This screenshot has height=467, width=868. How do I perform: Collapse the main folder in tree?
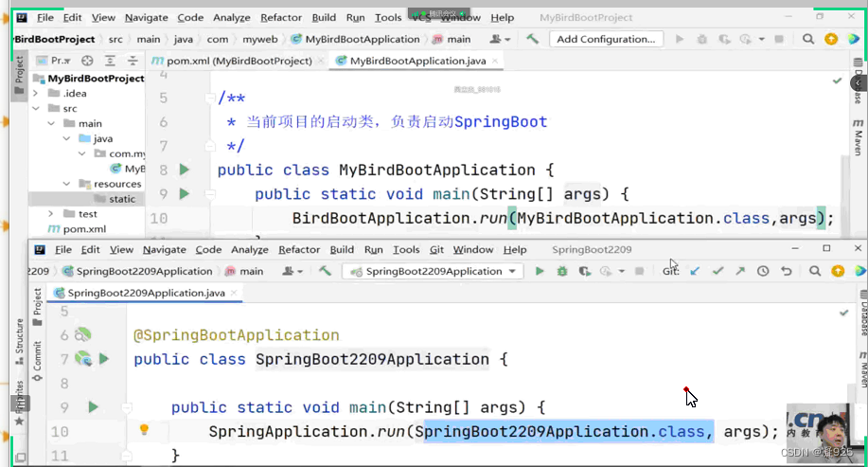pos(51,123)
